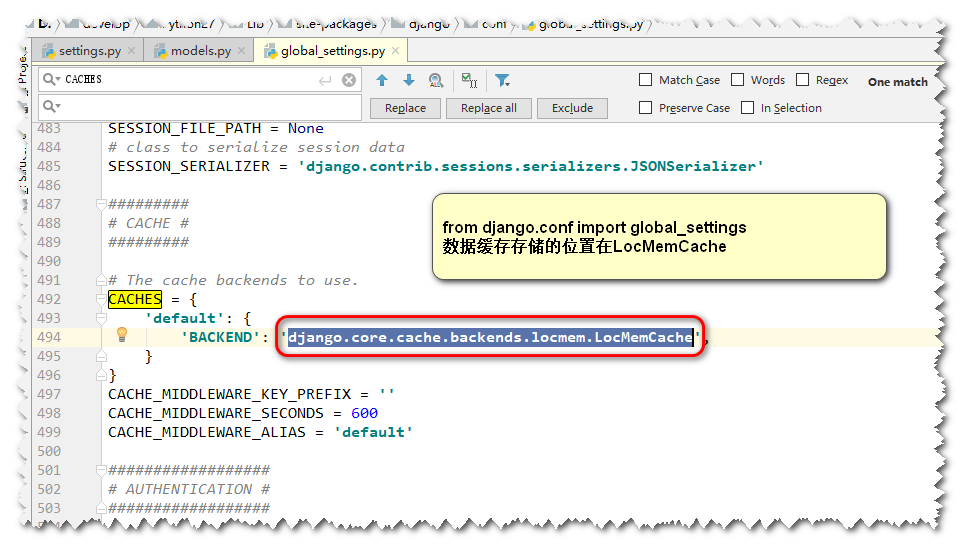Screen dimensions: 963x546
Task: Click the conf breadcrumb folder
Action: point(488,25)
